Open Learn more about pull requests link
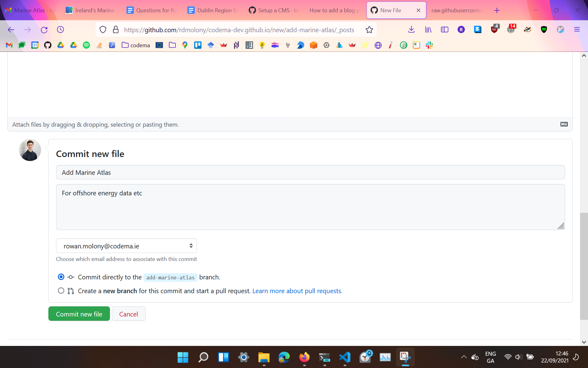 tap(297, 291)
